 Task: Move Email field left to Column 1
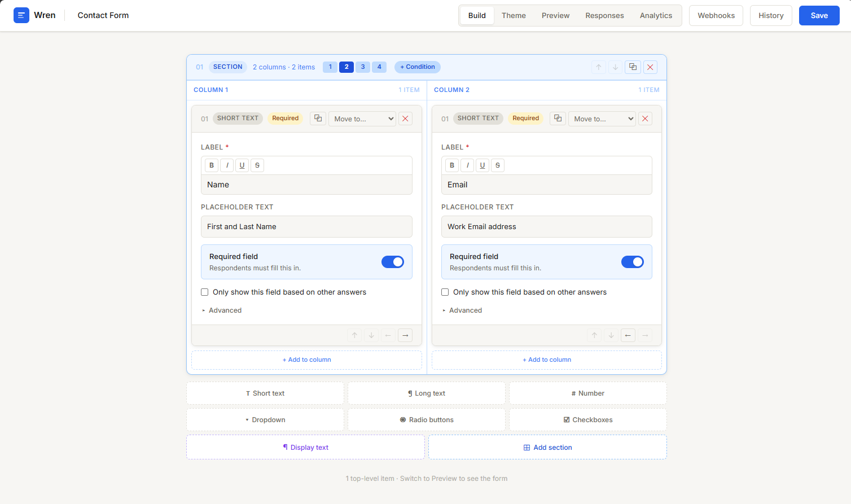pos(628,335)
